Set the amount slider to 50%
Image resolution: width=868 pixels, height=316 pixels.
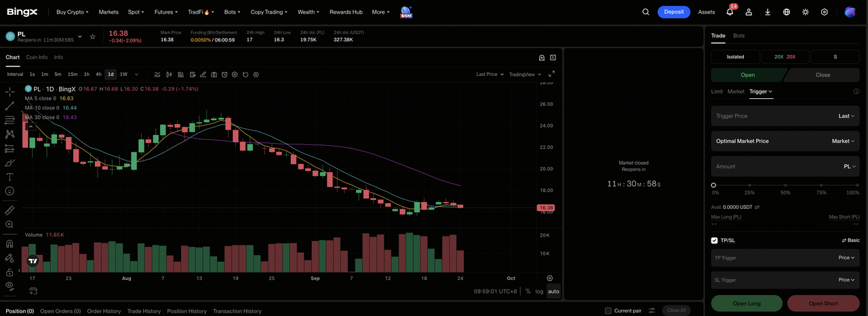[785, 185]
